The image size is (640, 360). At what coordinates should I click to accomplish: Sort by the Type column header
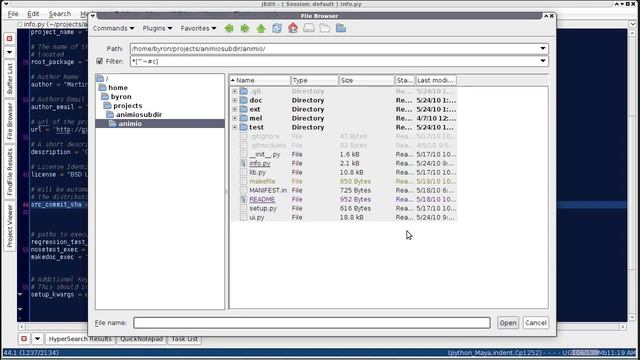[314, 80]
